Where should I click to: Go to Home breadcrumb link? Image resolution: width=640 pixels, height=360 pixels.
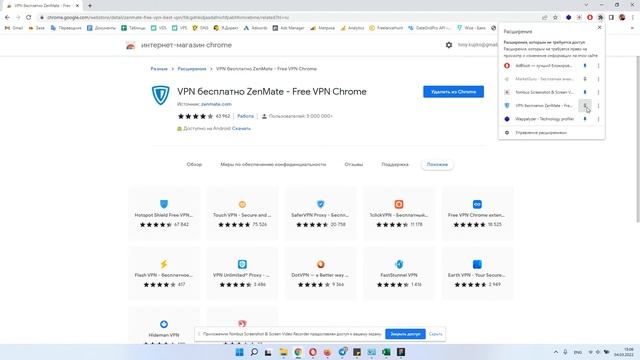coord(159,69)
